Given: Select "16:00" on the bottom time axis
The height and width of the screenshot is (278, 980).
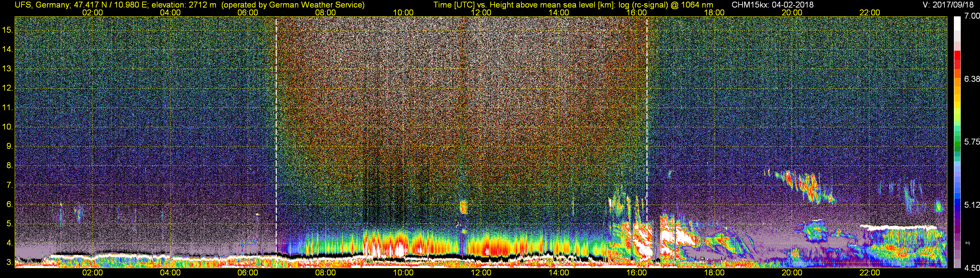Looking at the screenshot, I should 636,273.
